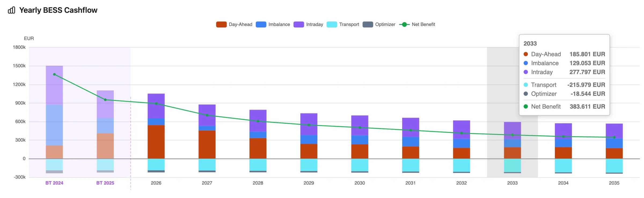Toggle Transport series in the legend
Screen dimensions: 644x198
pyautogui.click(x=343, y=24)
